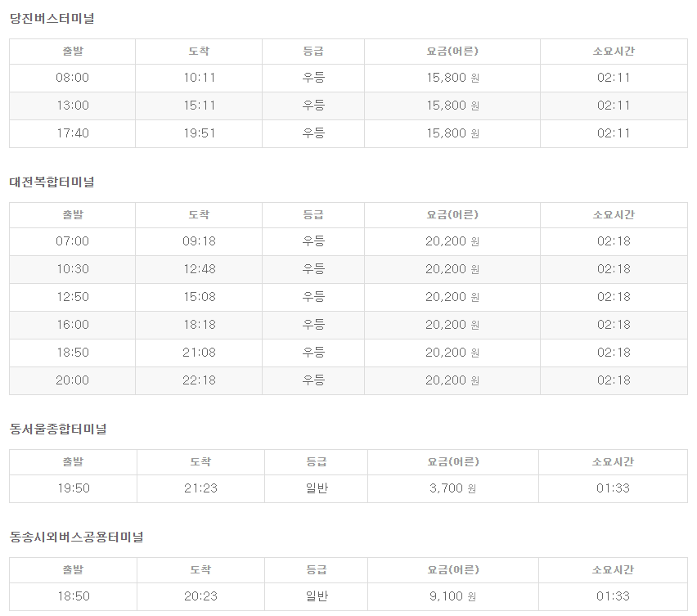Select the 17:40 departure time cell
697x616 pixels.
(73, 133)
